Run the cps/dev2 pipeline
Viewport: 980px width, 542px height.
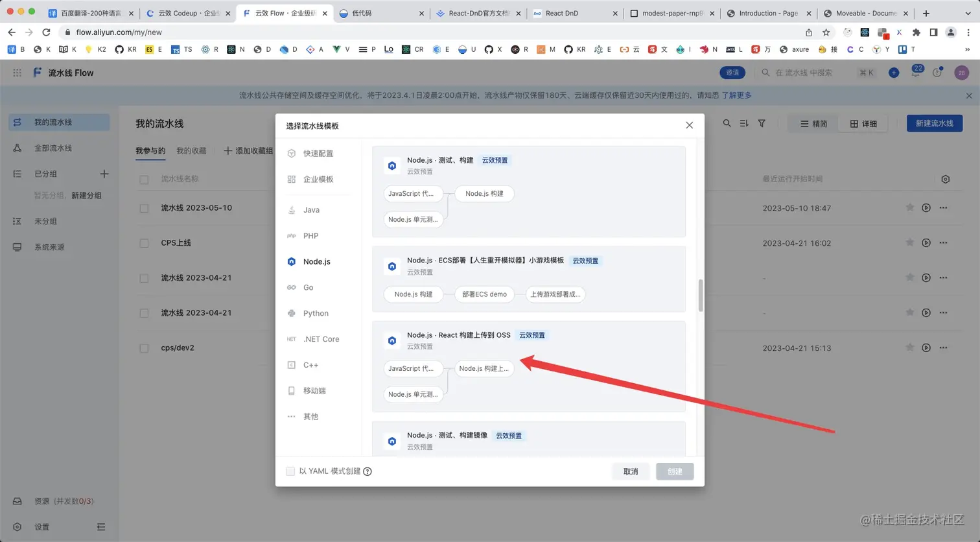coord(926,348)
